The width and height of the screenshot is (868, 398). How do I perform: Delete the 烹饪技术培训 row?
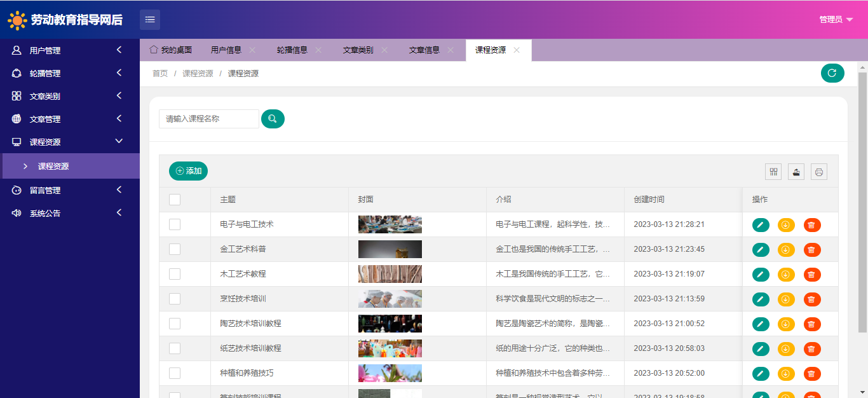pos(812,299)
